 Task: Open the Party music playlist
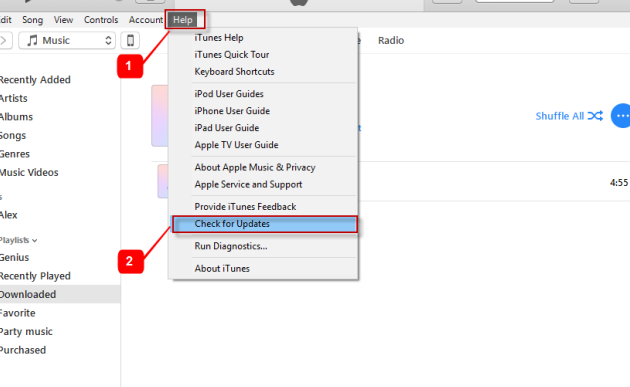tap(26, 332)
